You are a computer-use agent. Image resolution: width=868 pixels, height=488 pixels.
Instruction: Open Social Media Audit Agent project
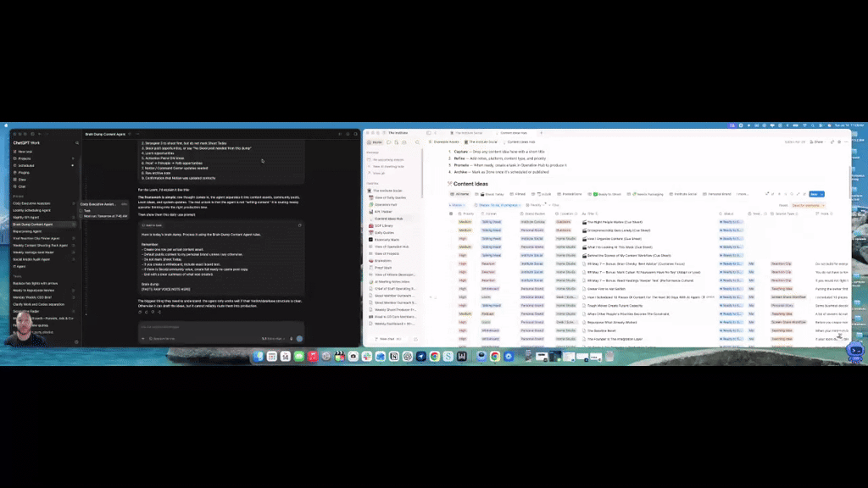(x=31, y=259)
